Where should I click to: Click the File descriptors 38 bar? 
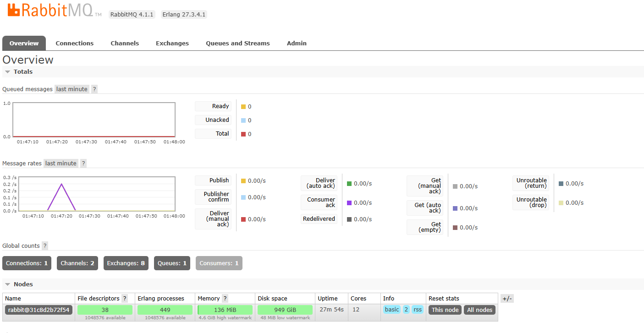[x=105, y=310]
